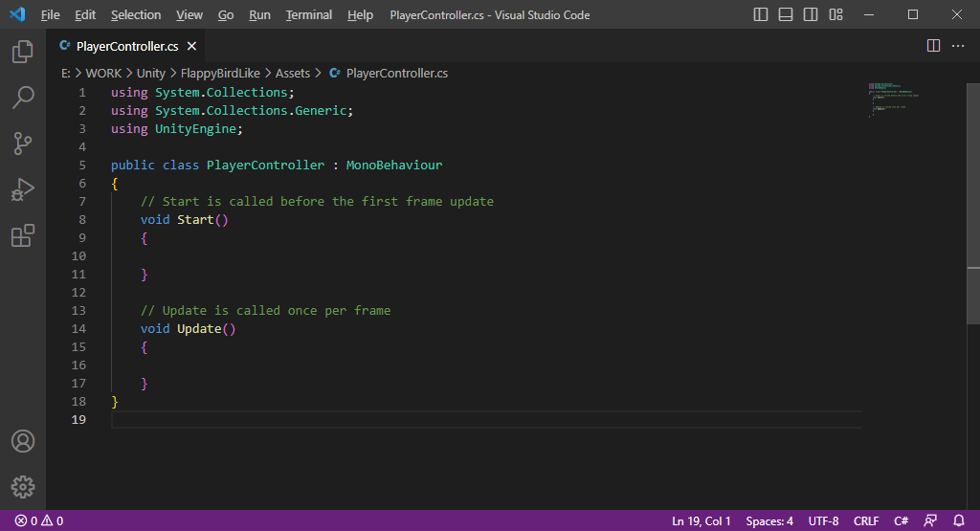980x531 pixels.
Task: Open the Explorer view in activity bar
Action: 23,52
